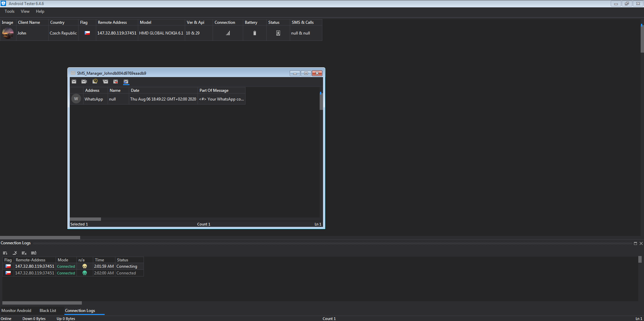644x321 pixels.
Task: Click the battery icon for John
Action: click(255, 33)
